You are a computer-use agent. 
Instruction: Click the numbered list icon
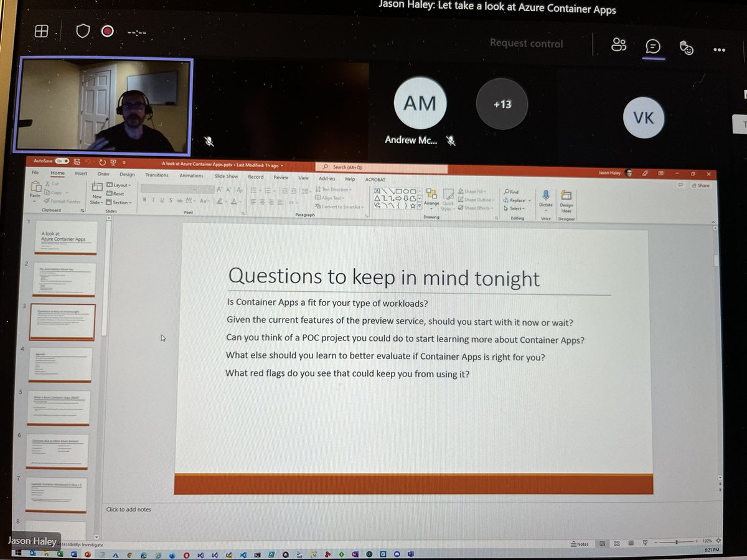[x=268, y=190]
